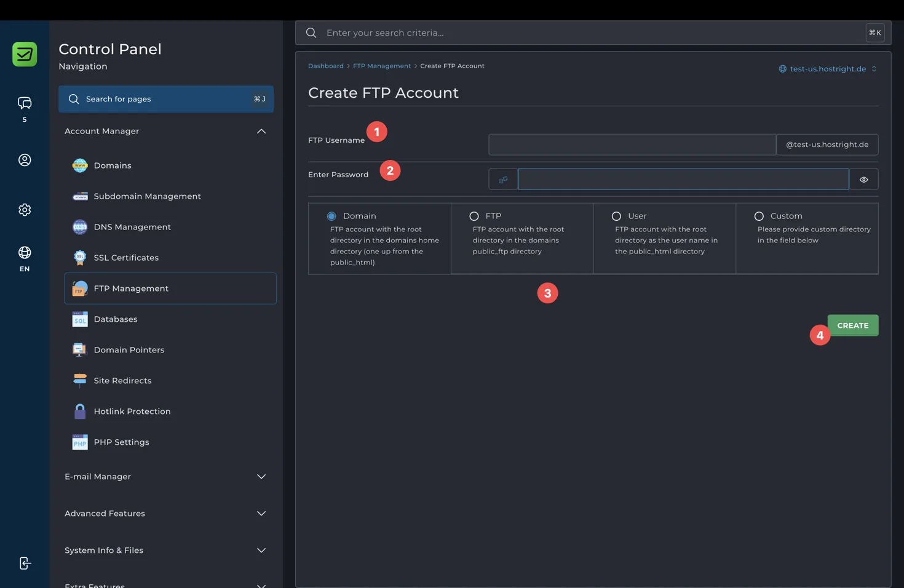
Task: Click the Site Redirects signpost icon
Action: (x=80, y=381)
